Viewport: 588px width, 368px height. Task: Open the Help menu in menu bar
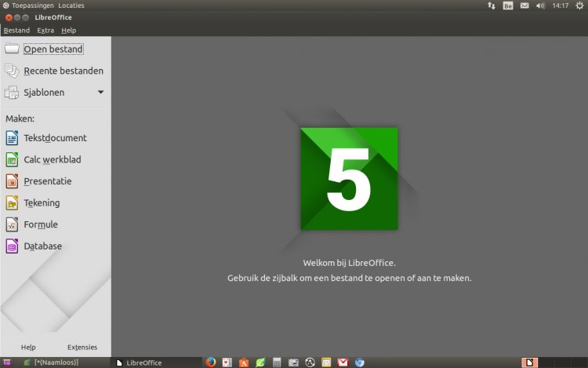coord(69,31)
